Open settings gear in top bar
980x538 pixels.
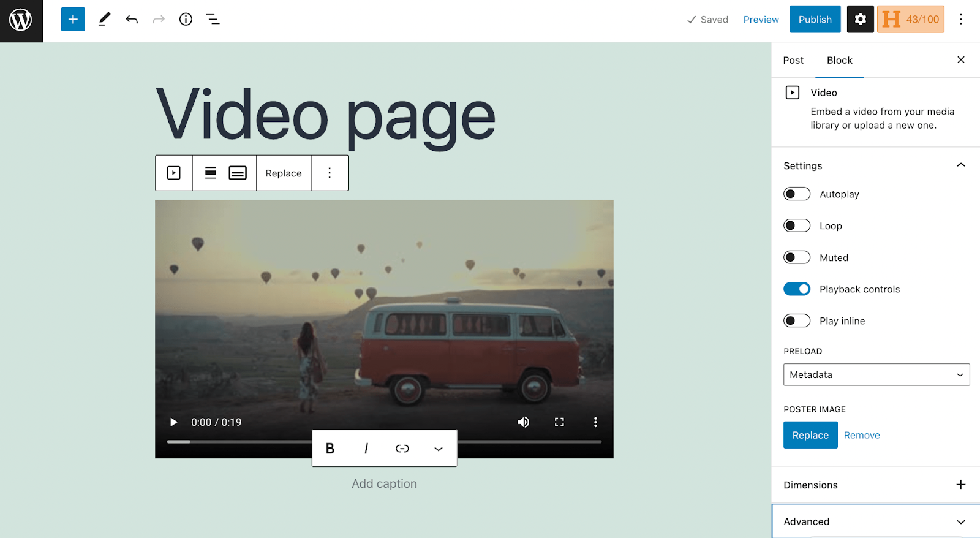tap(860, 20)
